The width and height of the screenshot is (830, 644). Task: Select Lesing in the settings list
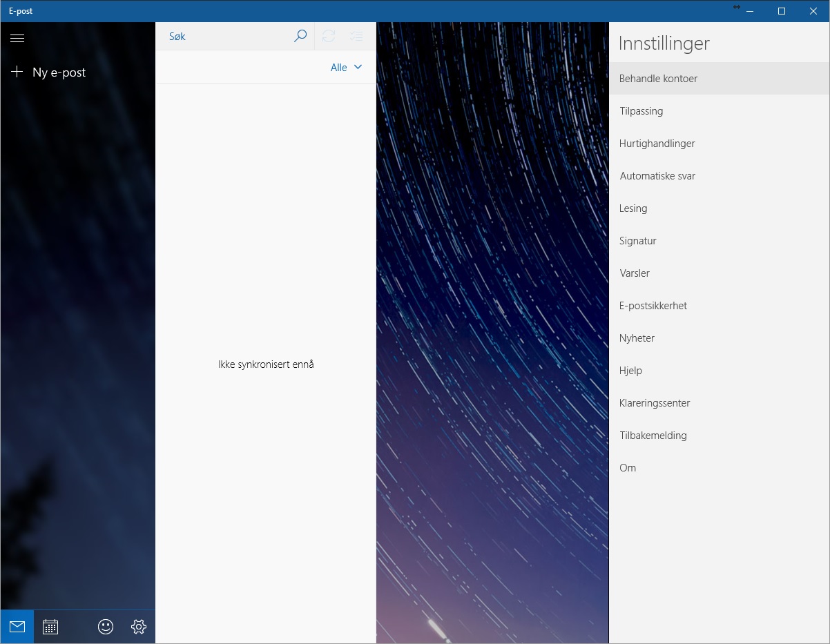coord(719,208)
